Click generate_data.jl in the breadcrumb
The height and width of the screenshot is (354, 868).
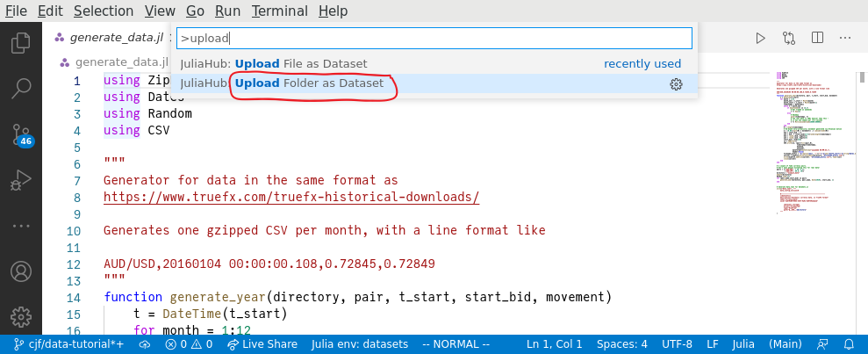click(x=121, y=62)
